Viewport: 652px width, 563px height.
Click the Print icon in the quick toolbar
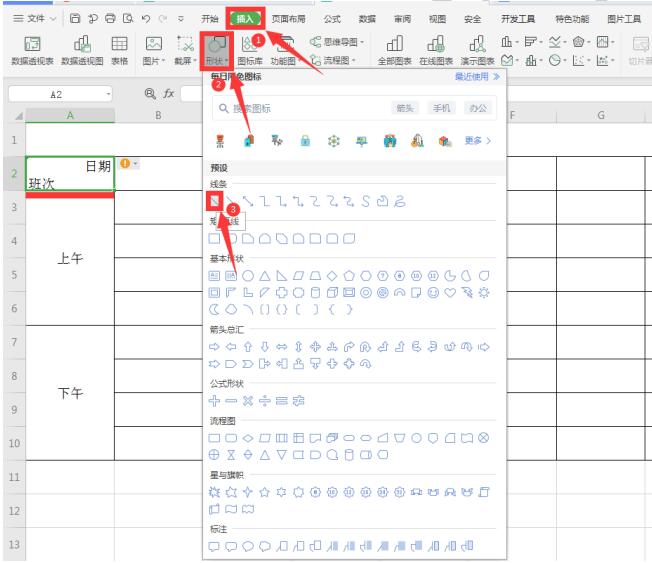(110, 18)
